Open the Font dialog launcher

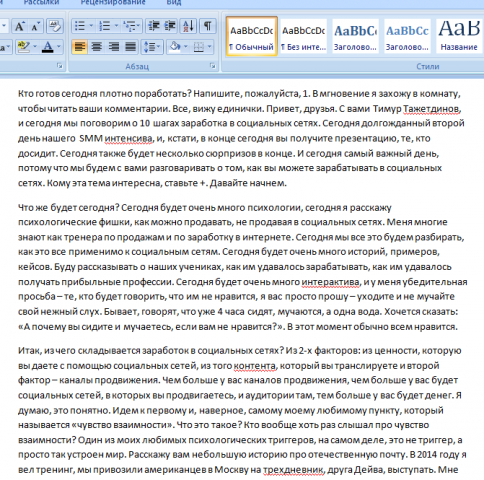pyautogui.click(x=60, y=66)
